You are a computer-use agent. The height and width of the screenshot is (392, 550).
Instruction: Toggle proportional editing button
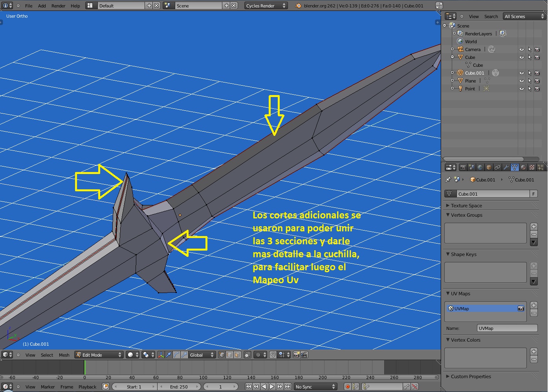click(260, 355)
